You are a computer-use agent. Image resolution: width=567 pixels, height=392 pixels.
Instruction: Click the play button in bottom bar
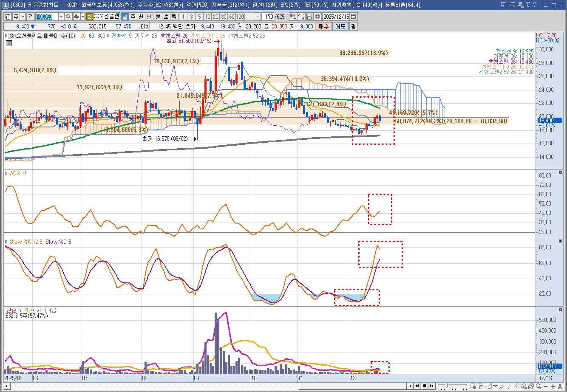click(411, 386)
